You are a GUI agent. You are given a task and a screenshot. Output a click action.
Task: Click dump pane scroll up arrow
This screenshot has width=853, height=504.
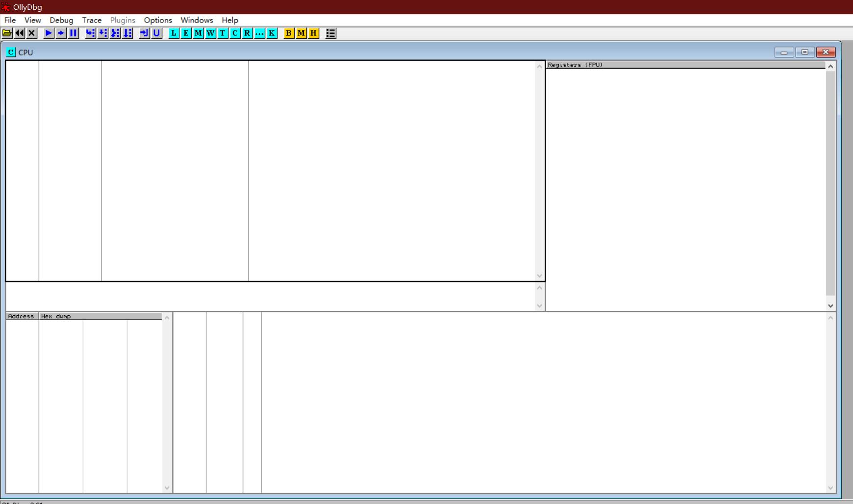(x=167, y=318)
